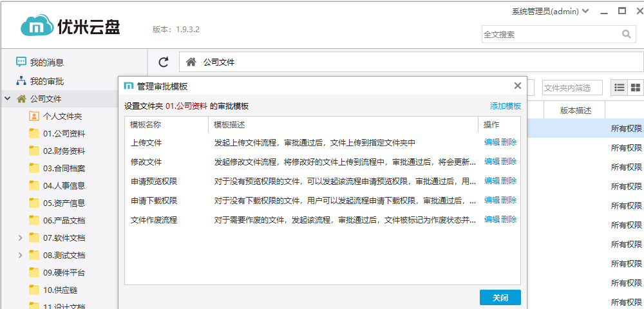Open the 系统管理员(admin) user dropdown
This screenshot has height=309, width=644.
(551, 11)
